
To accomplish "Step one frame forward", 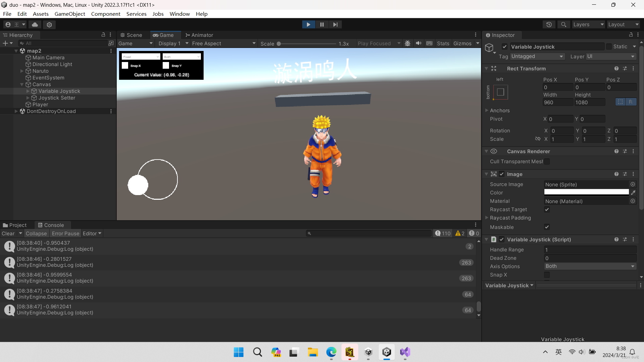I will 335,24.
